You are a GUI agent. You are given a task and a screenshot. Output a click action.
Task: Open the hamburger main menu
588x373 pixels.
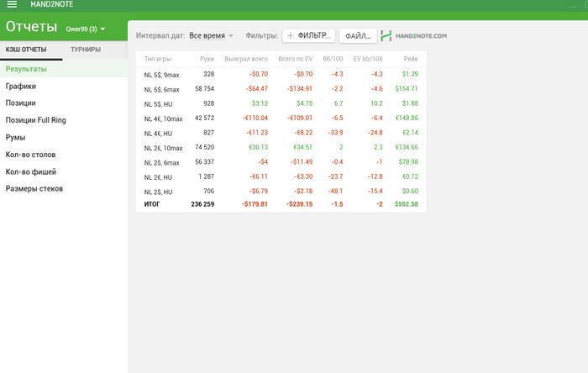(x=12, y=5)
